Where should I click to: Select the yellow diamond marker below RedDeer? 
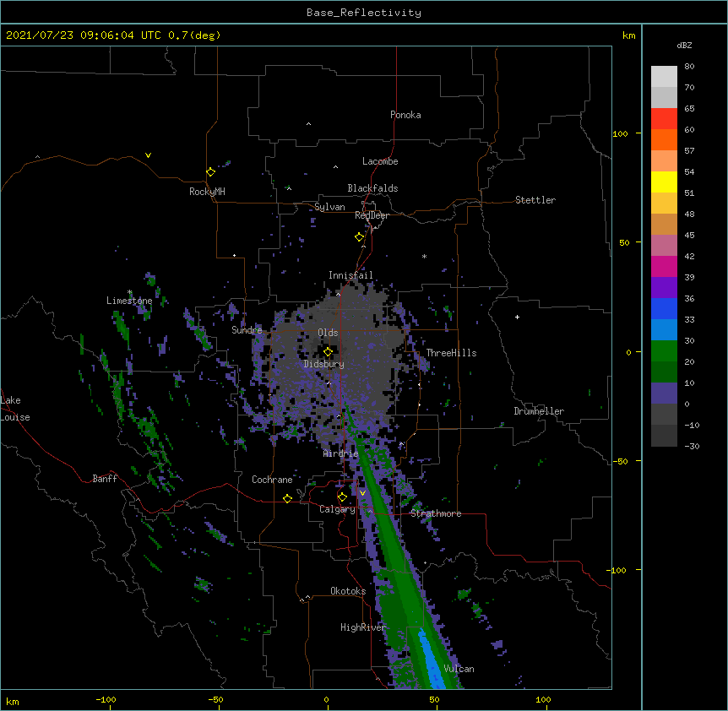pyautogui.click(x=359, y=237)
